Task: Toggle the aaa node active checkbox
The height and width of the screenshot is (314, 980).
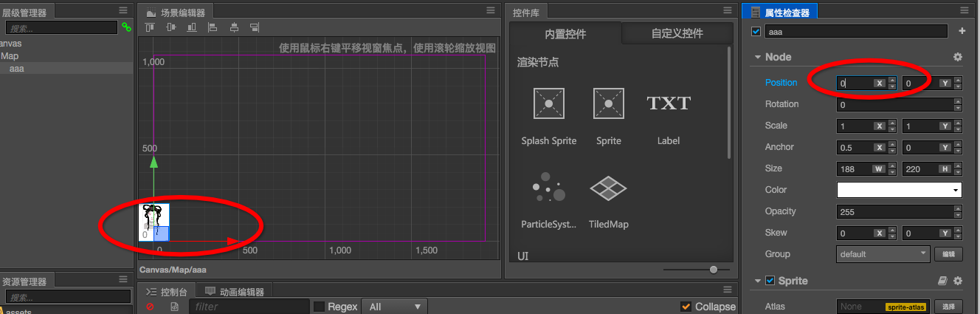Action: point(756,31)
